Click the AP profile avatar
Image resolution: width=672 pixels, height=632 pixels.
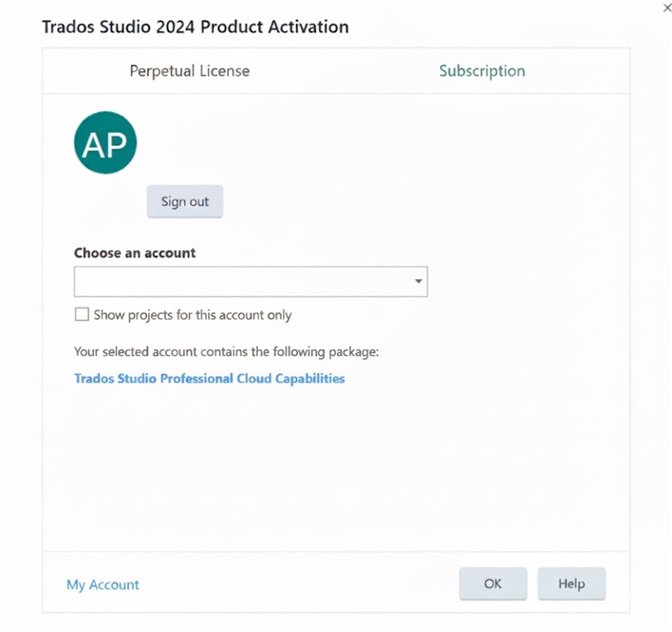105,143
